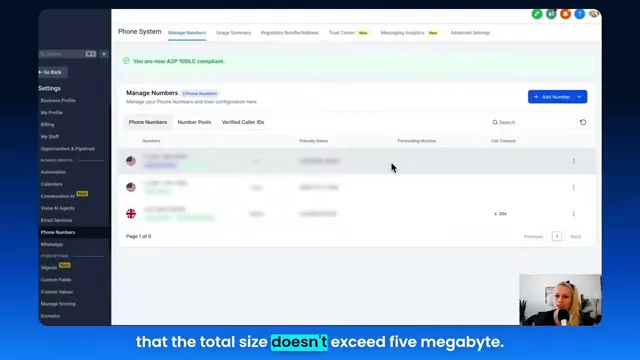Click the Next pagination button
This screenshot has width=640, height=360.
pyautogui.click(x=576, y=237)
